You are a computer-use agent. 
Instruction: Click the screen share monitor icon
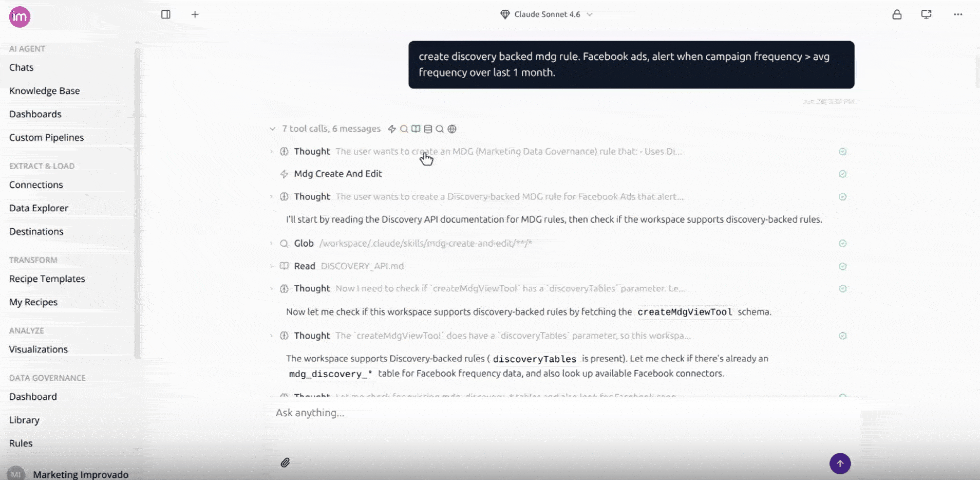tap(926, 14)
